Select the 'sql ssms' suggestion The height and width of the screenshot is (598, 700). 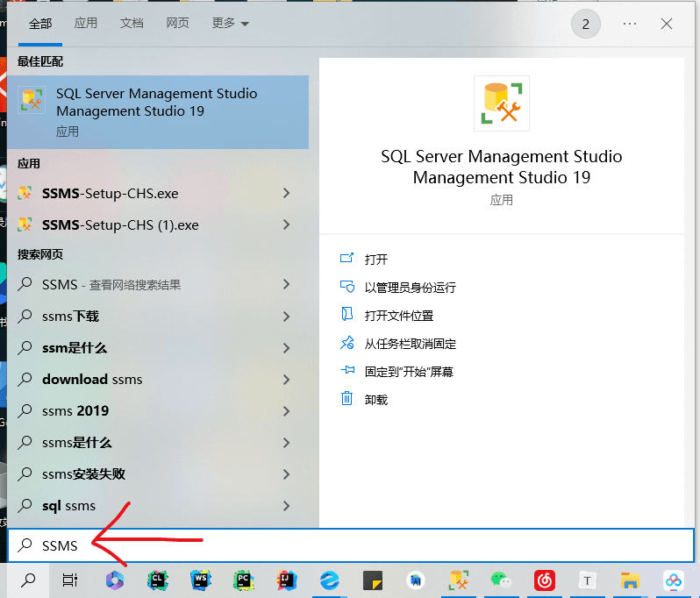(158, 506)
